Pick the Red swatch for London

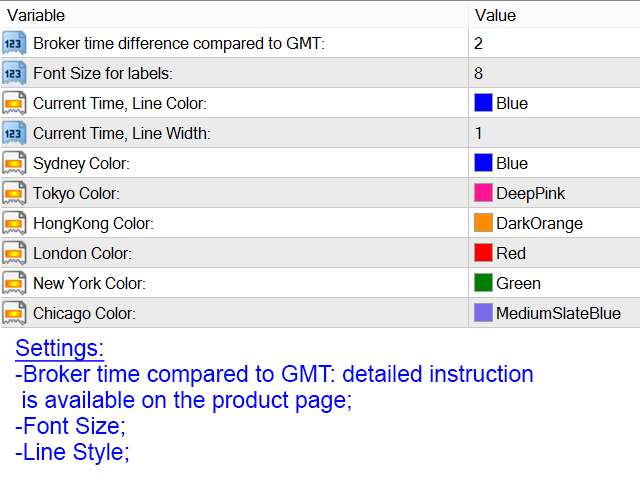(x=483, y=253)
